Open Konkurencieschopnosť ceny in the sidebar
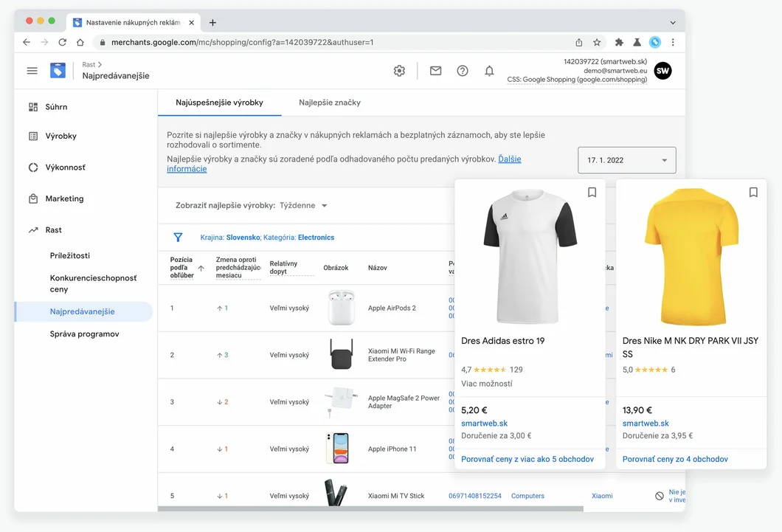Viewport: 782px width, 532px height. pos(93,283)
